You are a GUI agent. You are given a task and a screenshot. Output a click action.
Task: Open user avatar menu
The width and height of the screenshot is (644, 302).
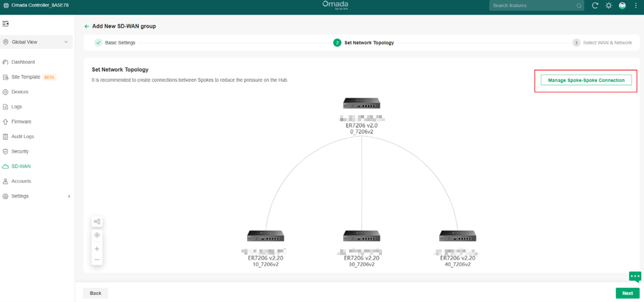pyautogui.click(x=622, y=5)
